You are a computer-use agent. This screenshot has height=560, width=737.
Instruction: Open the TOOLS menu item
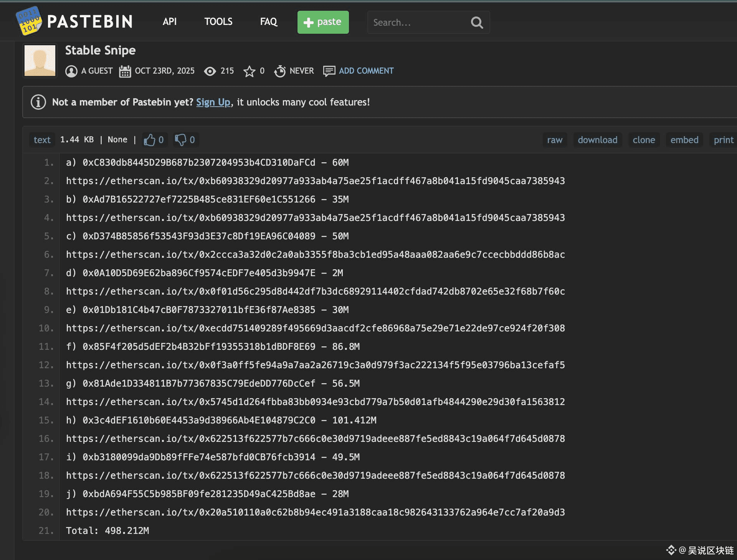[218, 22]
